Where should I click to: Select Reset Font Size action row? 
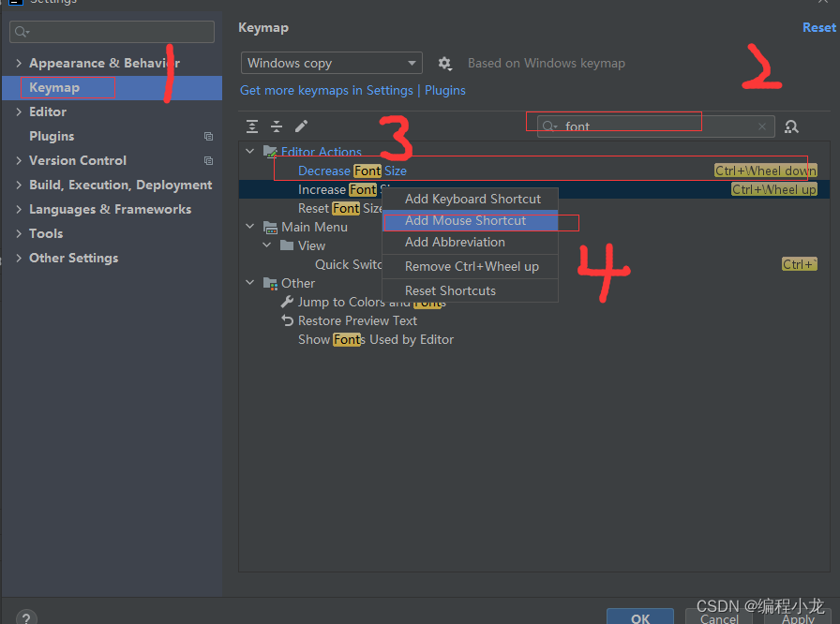[x=534, y=208]
